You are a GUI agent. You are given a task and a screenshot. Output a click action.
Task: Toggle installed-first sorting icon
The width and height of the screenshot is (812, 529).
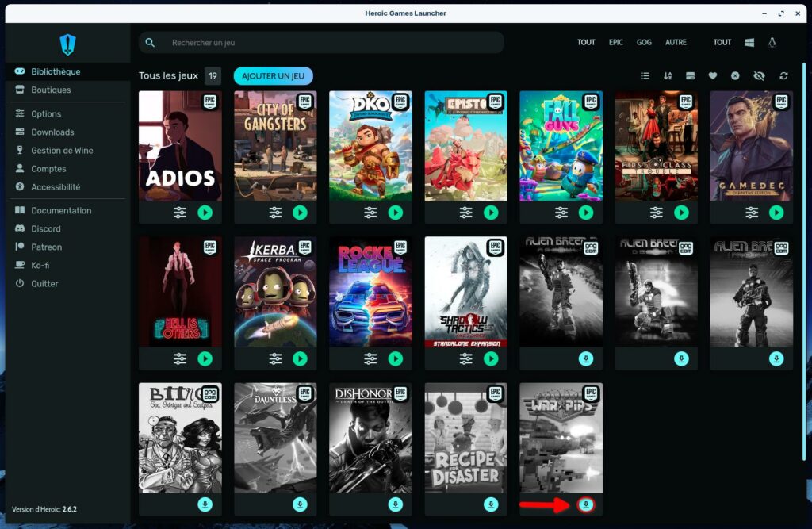[690, 76]
